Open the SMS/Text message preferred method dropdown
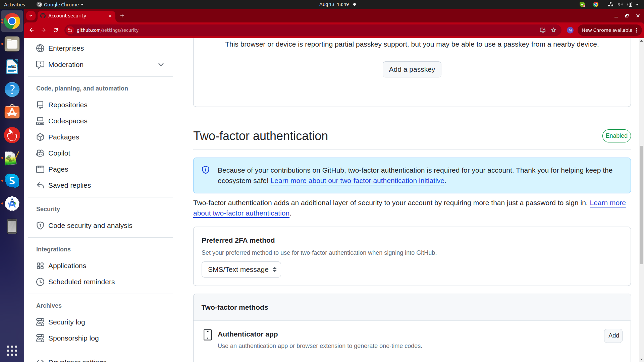Viewport: 644px width, 362px height. [x=241, y=269]
